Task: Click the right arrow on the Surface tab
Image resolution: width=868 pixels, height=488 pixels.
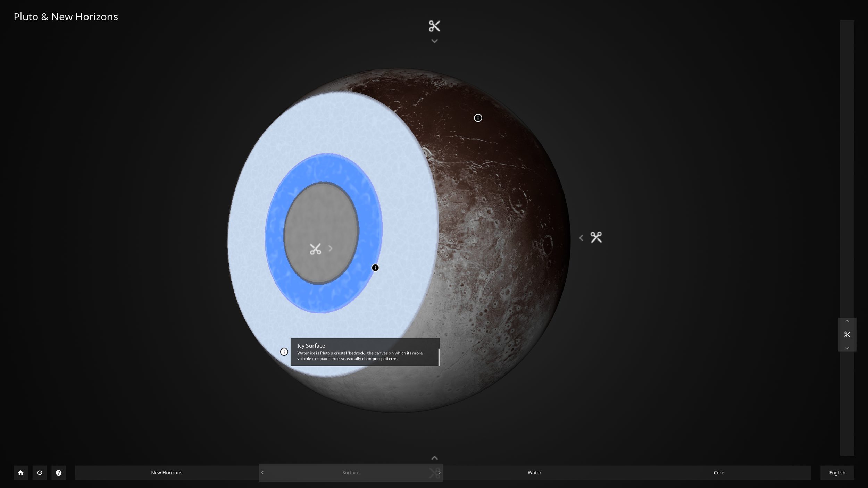Action: click(439, 473)
